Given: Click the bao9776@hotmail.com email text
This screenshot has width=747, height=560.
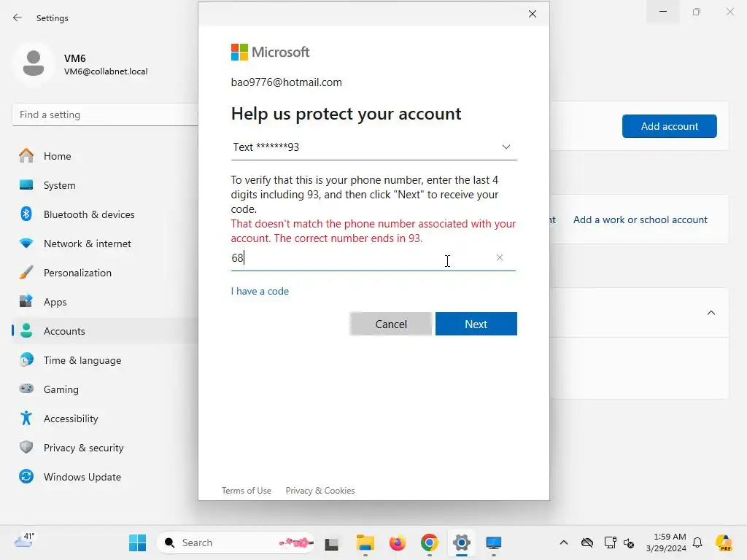Looking at the screenshot, I should coord(286,82).
